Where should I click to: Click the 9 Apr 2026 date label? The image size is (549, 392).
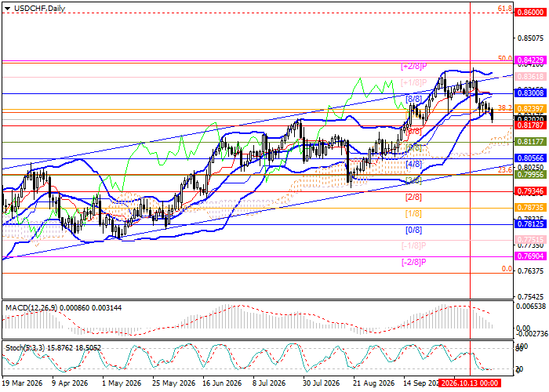[x=69, y=383]
